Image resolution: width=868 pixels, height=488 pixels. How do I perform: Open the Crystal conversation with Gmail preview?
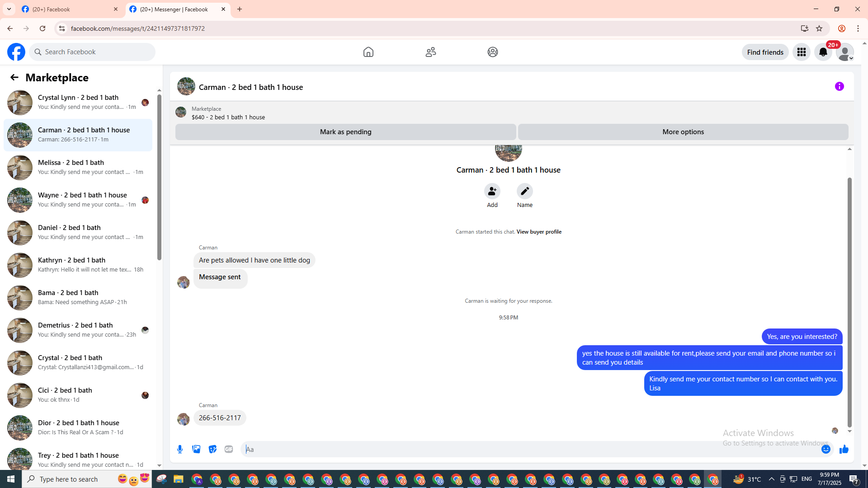tap(78, 363)
